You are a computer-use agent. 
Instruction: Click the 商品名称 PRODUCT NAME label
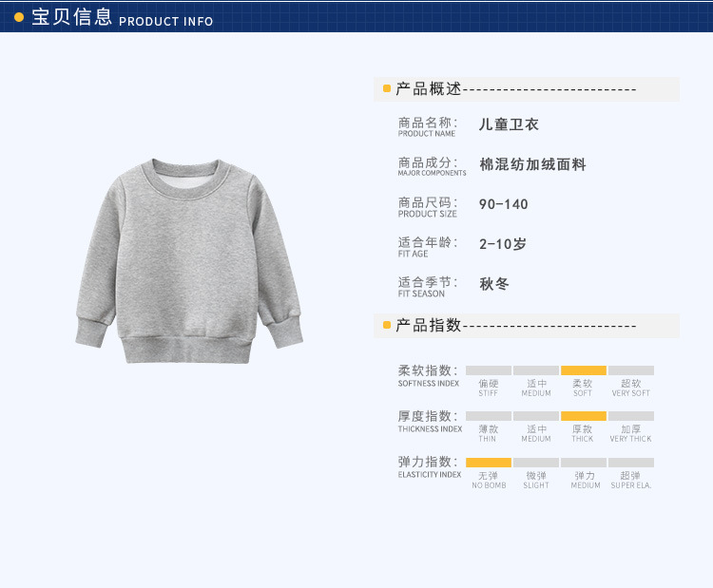coord(428,126)
